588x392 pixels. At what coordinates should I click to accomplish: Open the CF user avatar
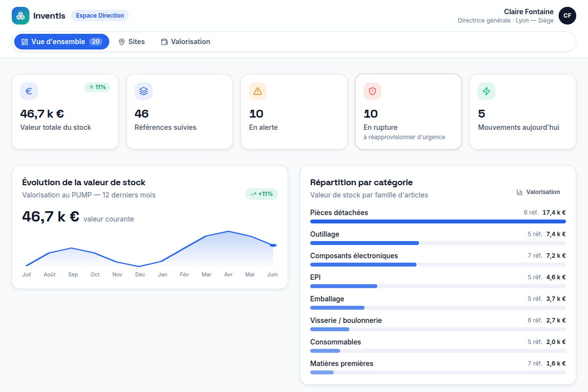tap(567, 16)
